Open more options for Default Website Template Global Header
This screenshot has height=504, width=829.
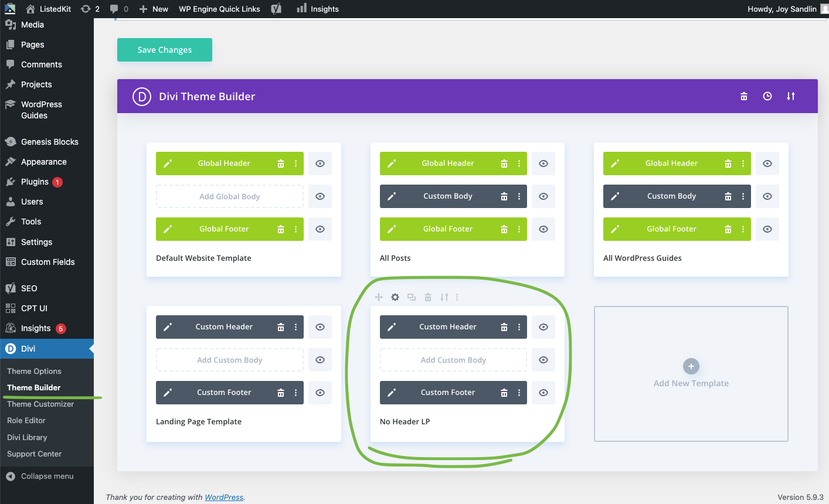[x=295, y=164]
